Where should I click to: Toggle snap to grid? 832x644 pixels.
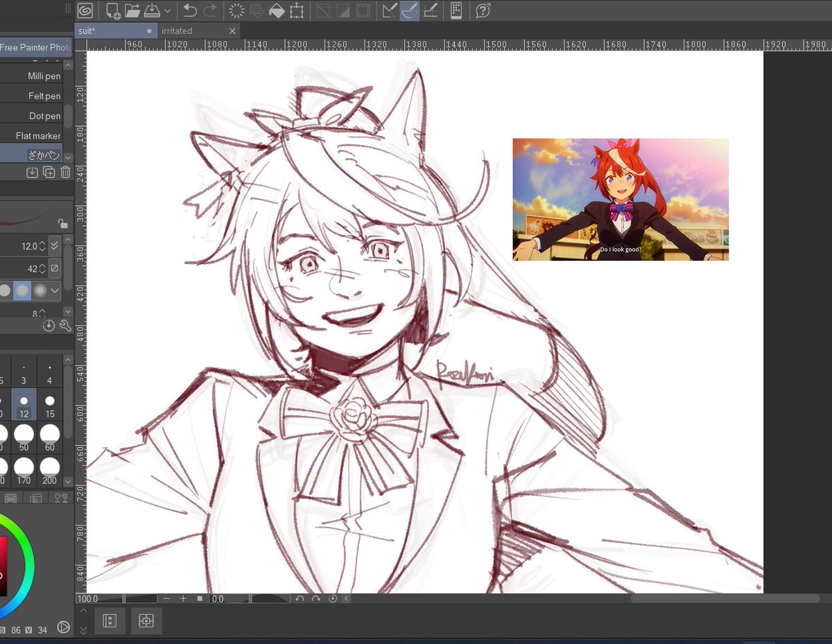(x=430, y=10)
